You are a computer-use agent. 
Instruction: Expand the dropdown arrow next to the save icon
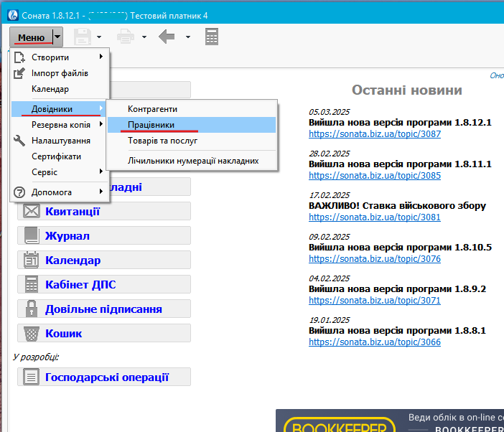(x=99, y=37)
